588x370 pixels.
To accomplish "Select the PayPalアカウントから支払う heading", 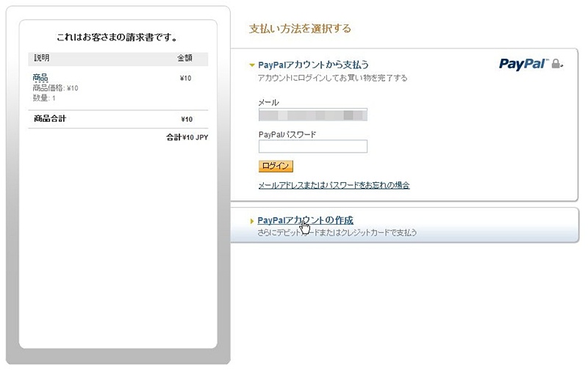I will point(313,65).
